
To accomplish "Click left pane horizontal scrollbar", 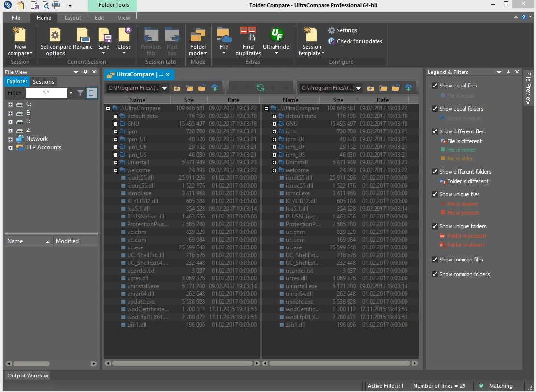I will click(x=183, y=363).
